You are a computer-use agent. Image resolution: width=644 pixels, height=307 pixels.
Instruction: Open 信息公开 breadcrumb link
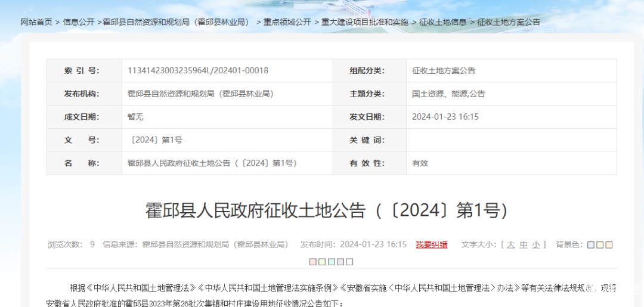click(x=79, y=22)
